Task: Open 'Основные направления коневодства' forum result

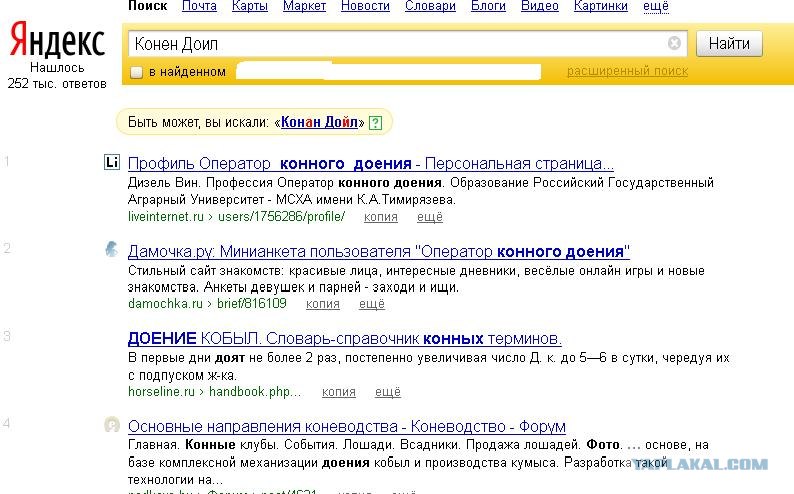Action: pos(346,426)
